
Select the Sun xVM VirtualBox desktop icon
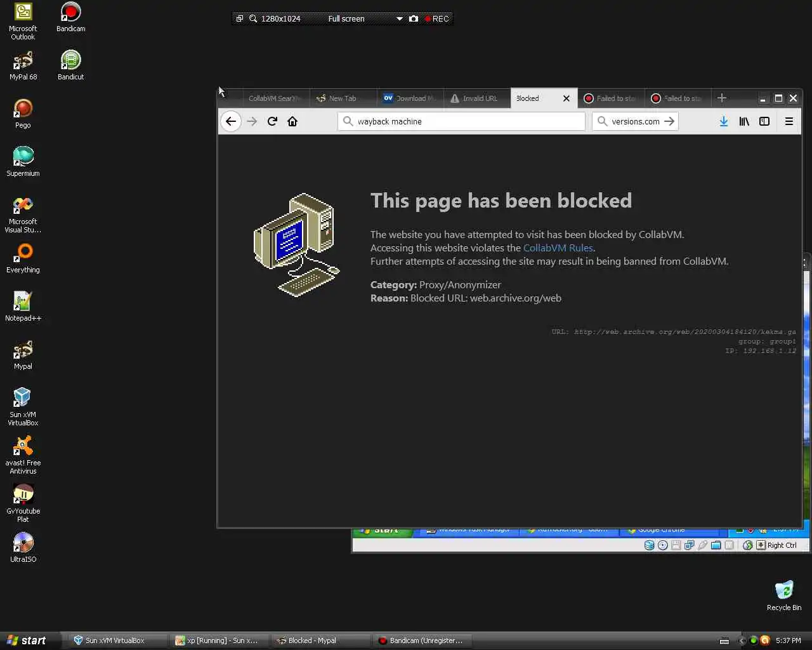(x=23, y=407)
